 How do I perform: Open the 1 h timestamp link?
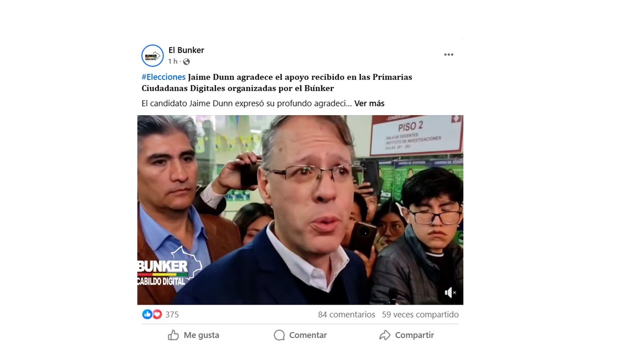[x=173, y=61]
